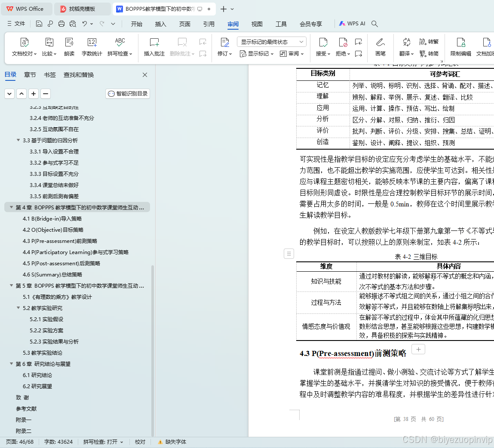The image size is (494, 448).
Task: Open the 开始 ribbon tab
Action: click(x=136, y=24)
